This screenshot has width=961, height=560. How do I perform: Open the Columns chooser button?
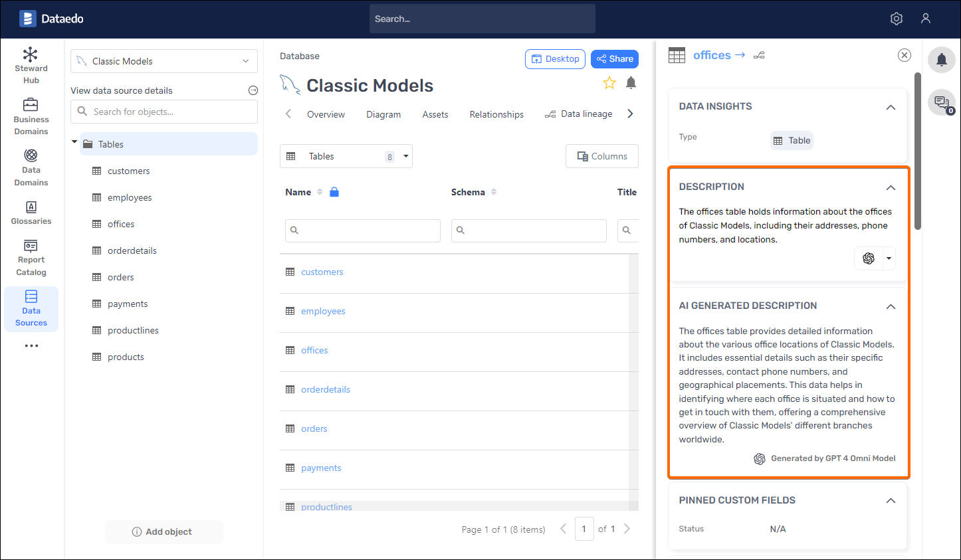(x=602, y=156)
